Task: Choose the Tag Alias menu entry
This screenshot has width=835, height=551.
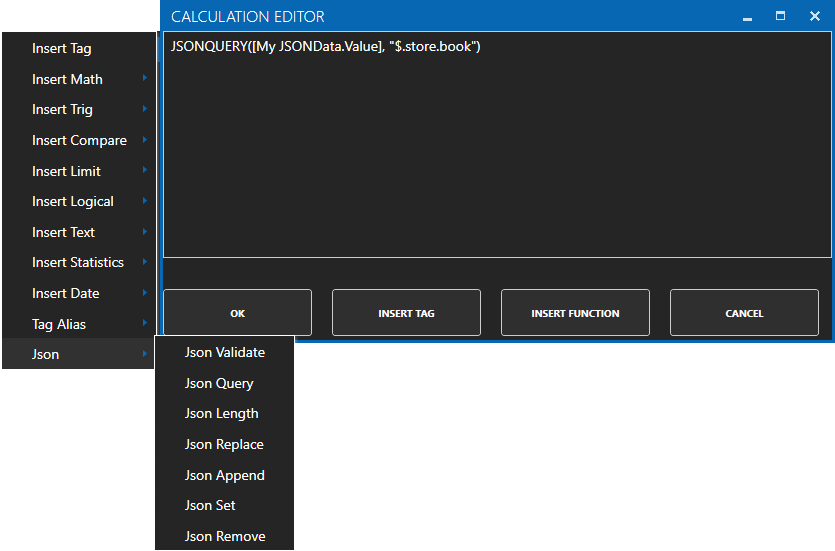Action: point(59,324)
